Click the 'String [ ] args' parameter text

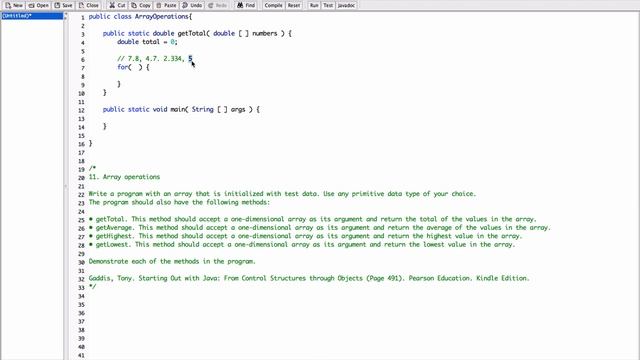[218, 109]
